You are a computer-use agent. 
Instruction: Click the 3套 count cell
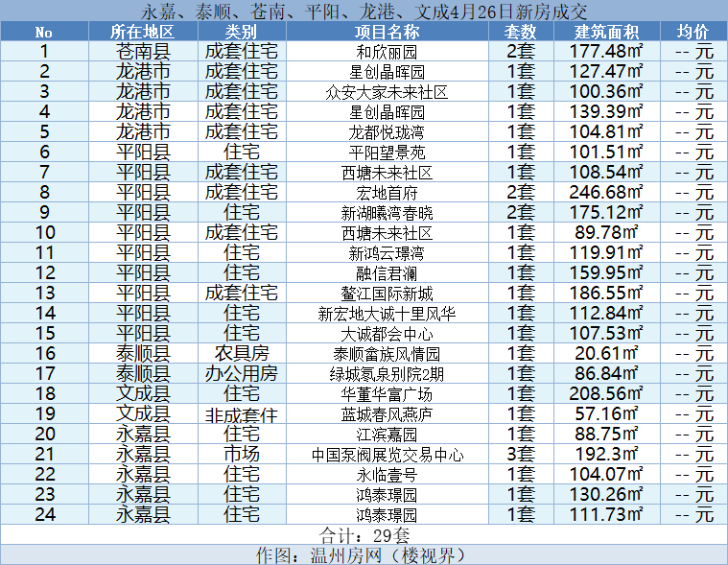pyautogui.click(x=521, y=454)
